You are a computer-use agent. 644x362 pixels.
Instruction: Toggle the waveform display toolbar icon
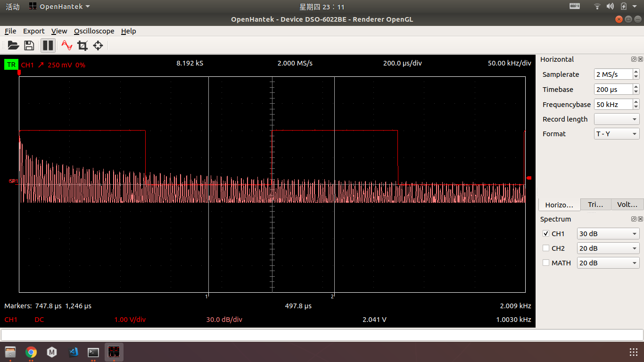(x=67, y=46)
